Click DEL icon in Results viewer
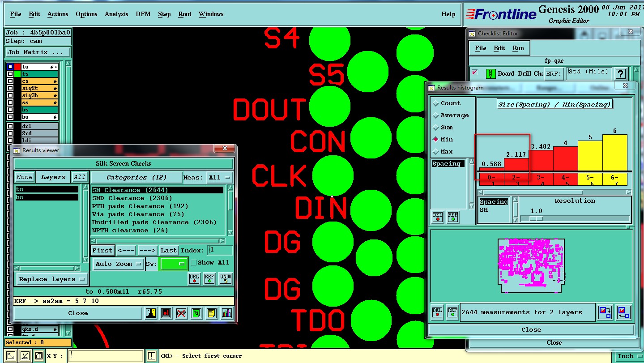 194,279
